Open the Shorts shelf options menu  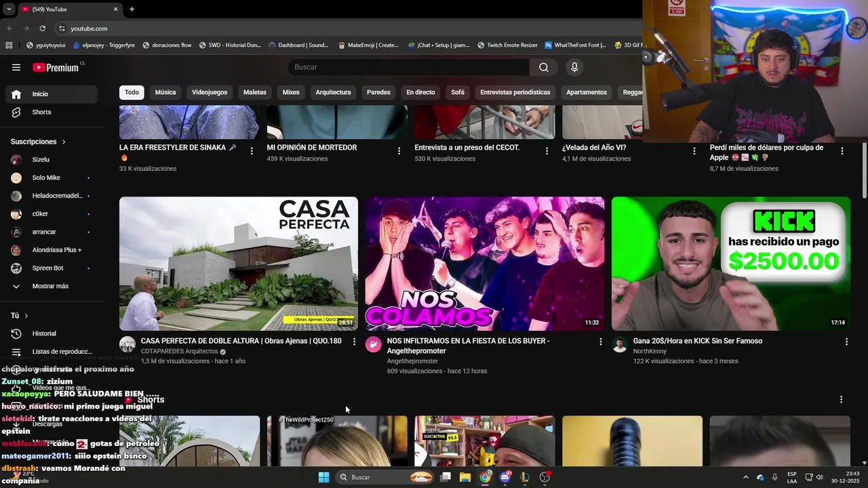[841, 400]
